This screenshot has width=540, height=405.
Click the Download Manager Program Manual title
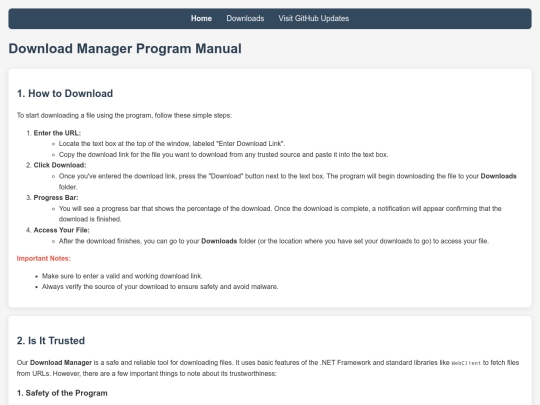125,49
